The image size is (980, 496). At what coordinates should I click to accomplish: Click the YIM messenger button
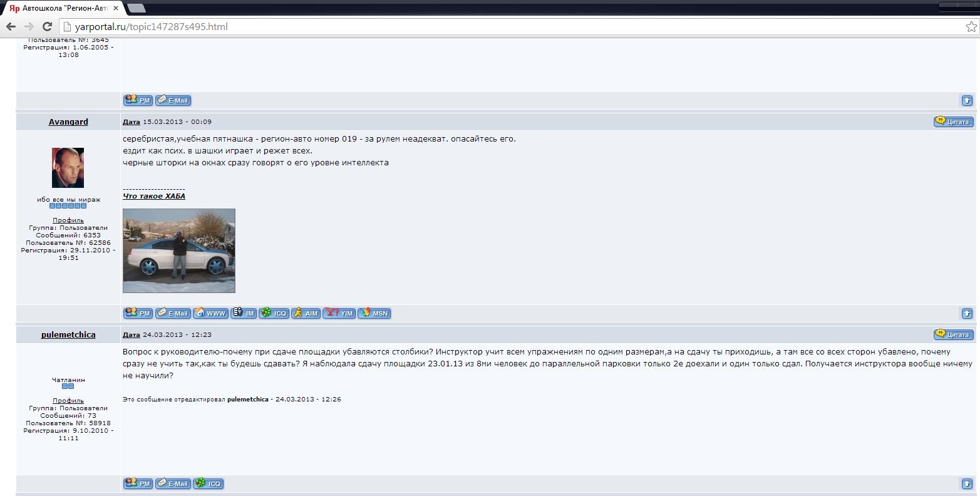339,313
